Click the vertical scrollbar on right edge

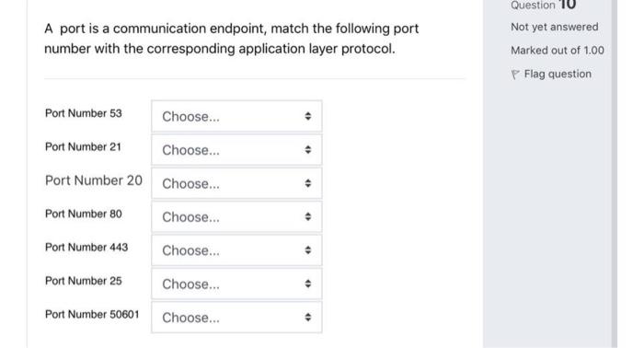click(614, 174)
